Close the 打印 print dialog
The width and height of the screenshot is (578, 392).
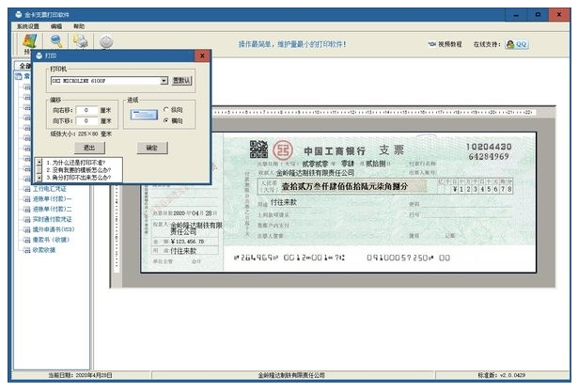tap(202, 55)
